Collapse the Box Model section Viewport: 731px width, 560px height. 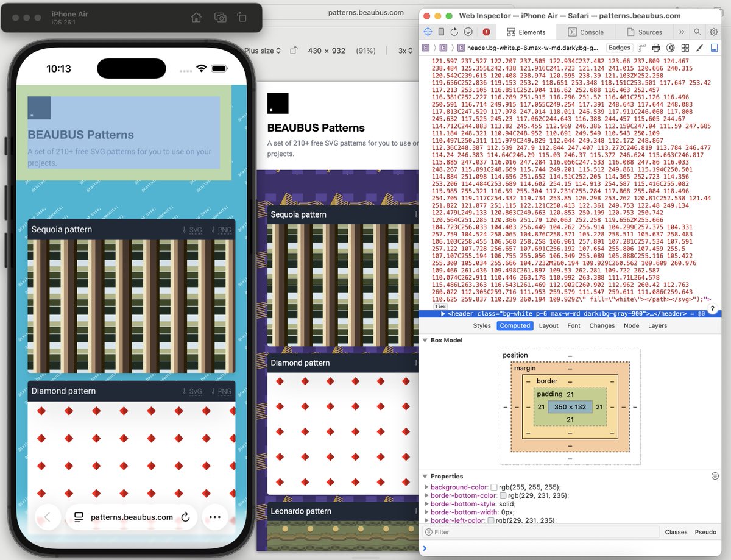425,340
